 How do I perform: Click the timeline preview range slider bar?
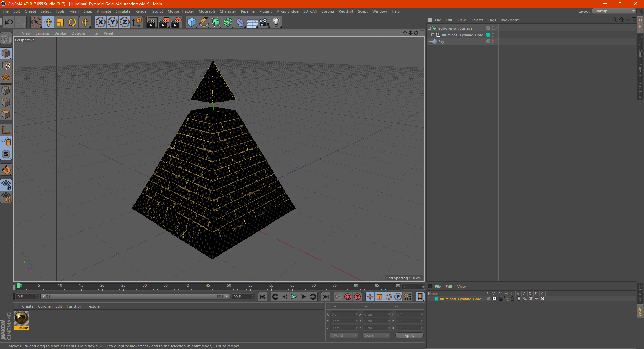click(135, 296)
